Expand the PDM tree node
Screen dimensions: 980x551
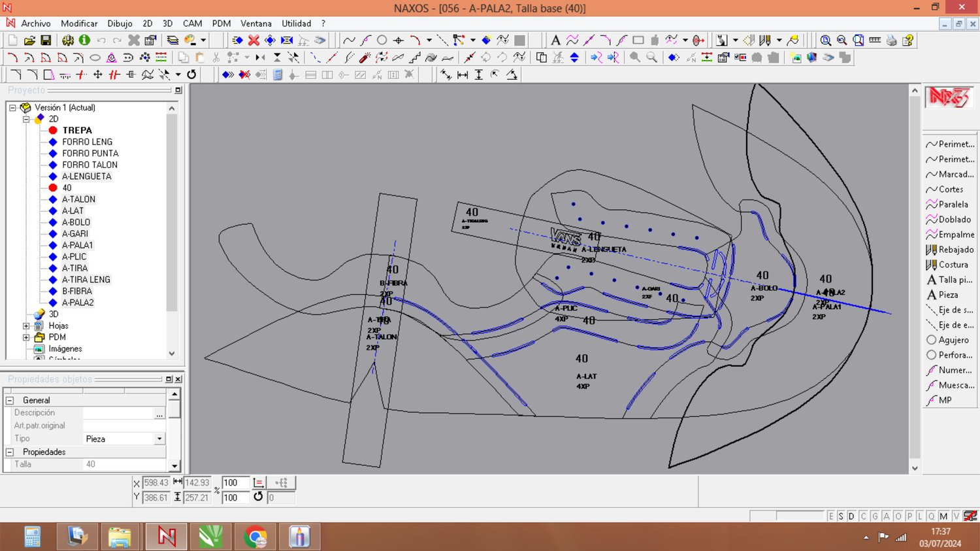tap(26, 337)
